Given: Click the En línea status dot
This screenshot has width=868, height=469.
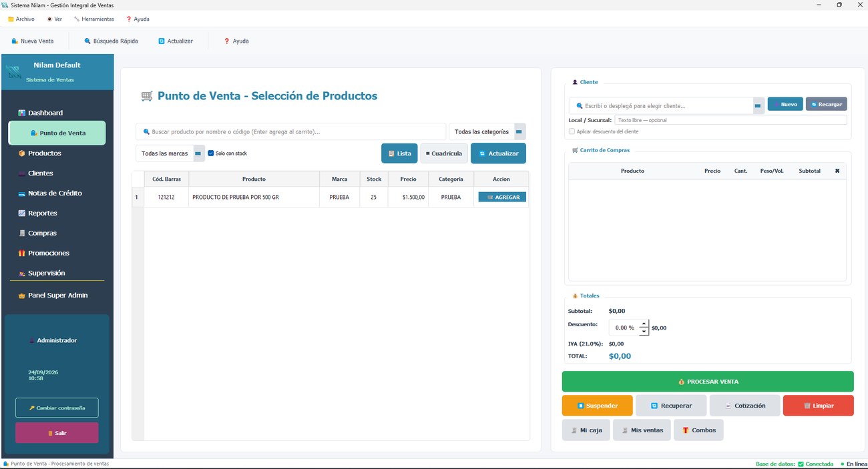Looking at the screenshot, I should pyautogui.click(x=842, y=464).
